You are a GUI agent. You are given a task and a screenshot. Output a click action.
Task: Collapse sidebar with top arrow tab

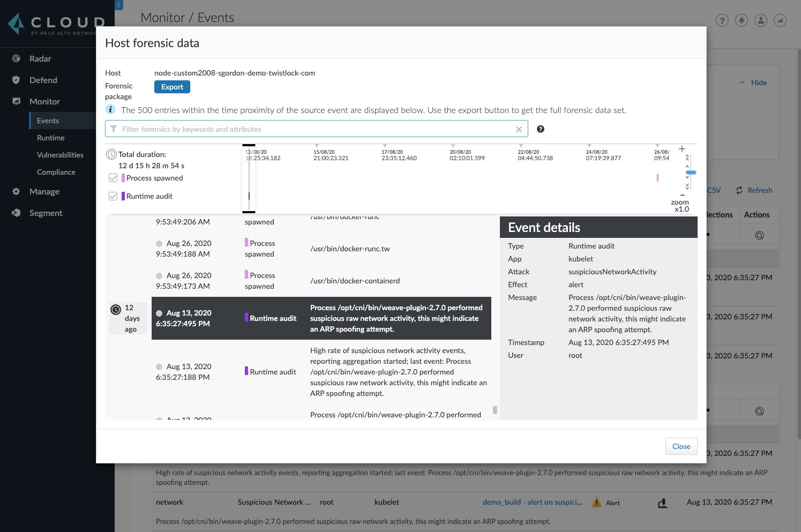[x=119, y=5]
